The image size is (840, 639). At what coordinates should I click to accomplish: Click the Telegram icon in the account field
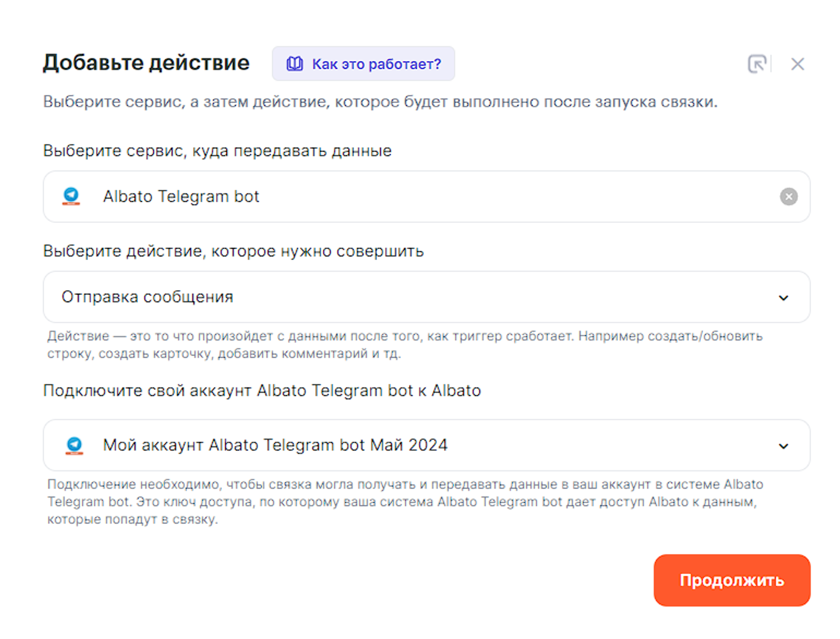(74, 445)
